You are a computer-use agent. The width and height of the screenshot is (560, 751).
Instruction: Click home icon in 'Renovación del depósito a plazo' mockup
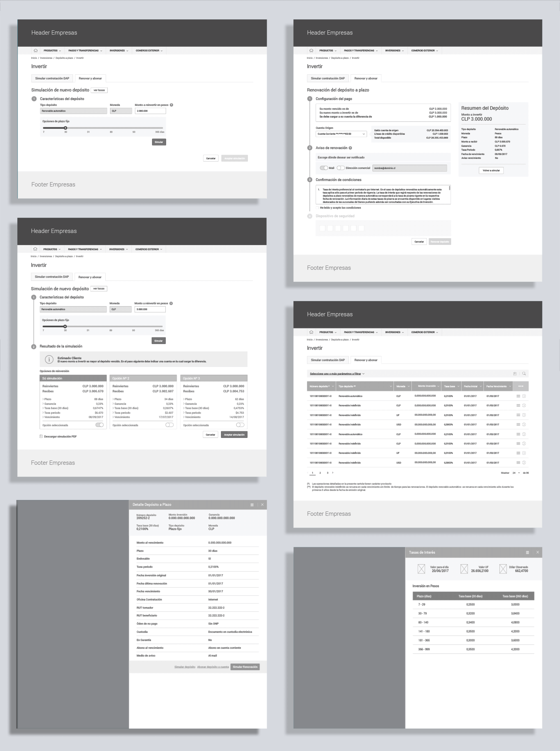(311, 50)
